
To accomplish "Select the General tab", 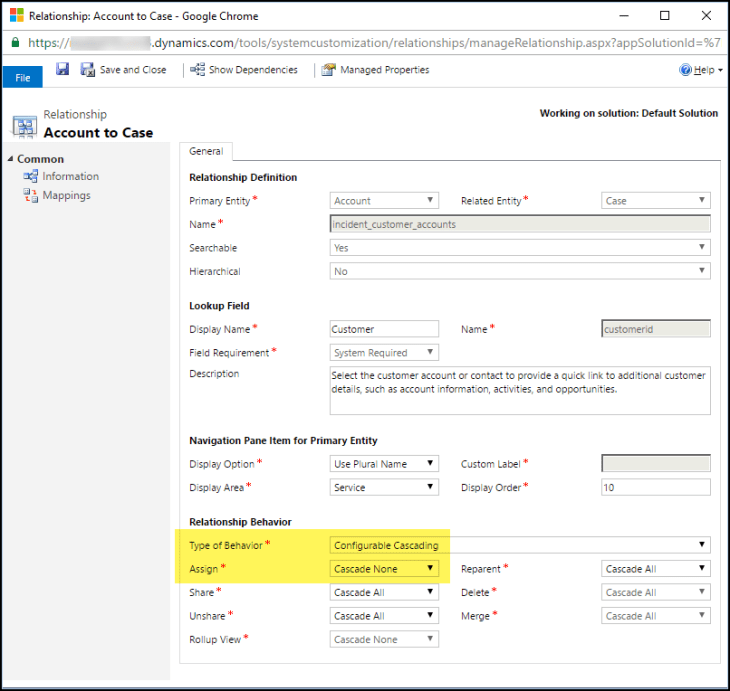I will pyautogui.click(x=206, y=152).
